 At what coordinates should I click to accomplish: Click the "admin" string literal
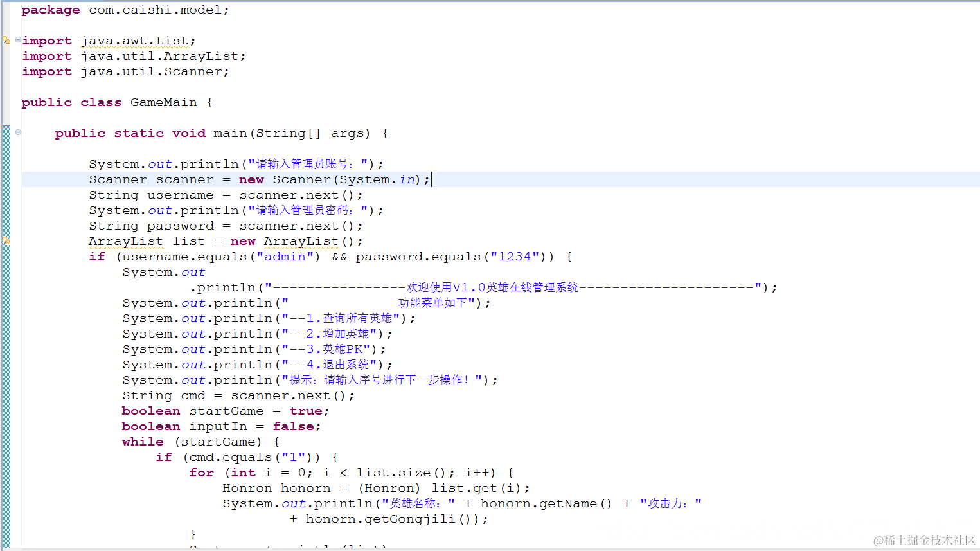(285, 257)
